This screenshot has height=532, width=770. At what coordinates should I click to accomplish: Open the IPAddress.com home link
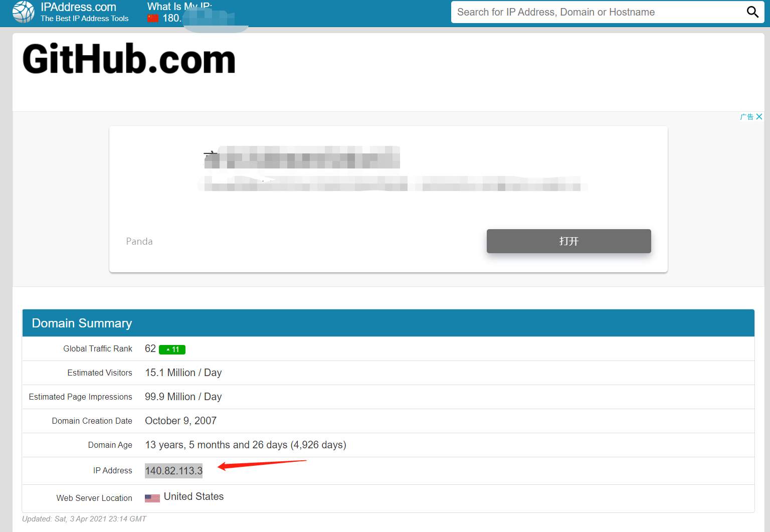(78, 7)
